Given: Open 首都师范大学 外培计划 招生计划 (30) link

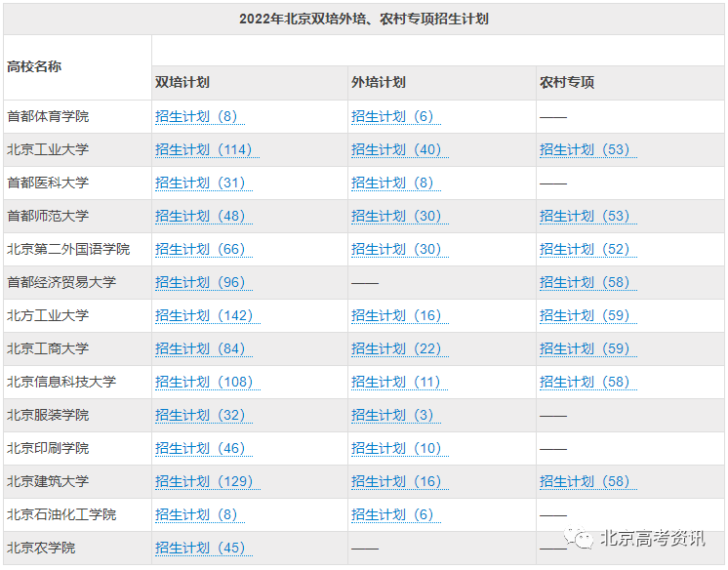Looking at the screenshot, I should [x=396, y=217].
